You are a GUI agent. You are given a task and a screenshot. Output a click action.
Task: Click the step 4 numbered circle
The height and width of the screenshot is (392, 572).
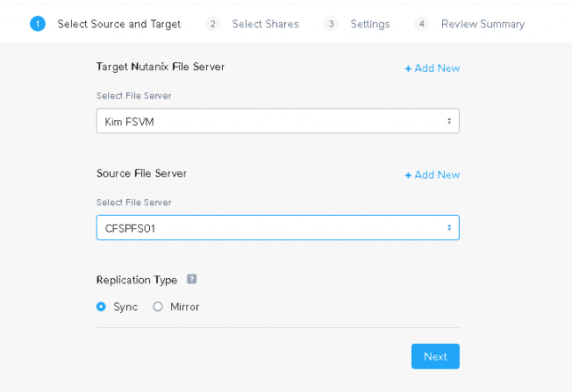[x=421, y=24]
